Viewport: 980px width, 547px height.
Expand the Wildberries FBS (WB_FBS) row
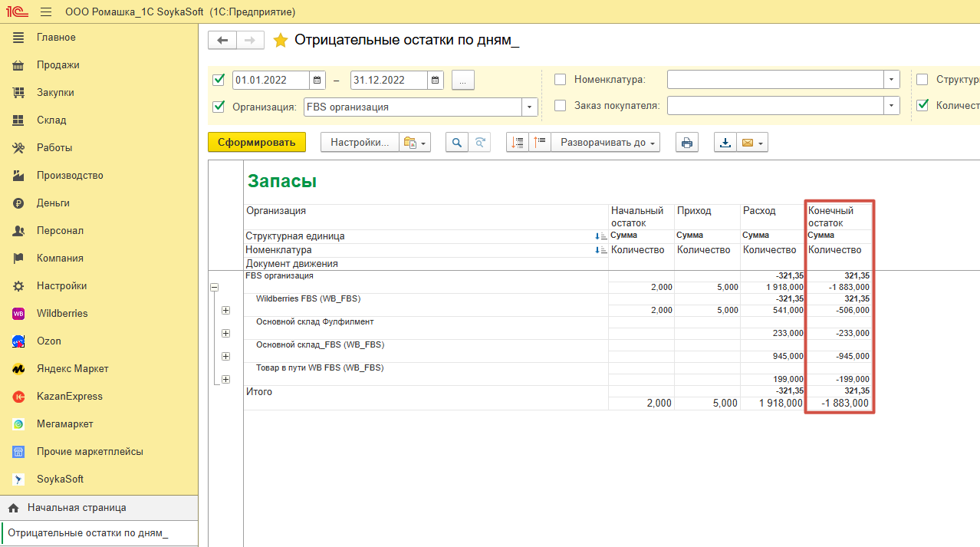coord(225,310)
